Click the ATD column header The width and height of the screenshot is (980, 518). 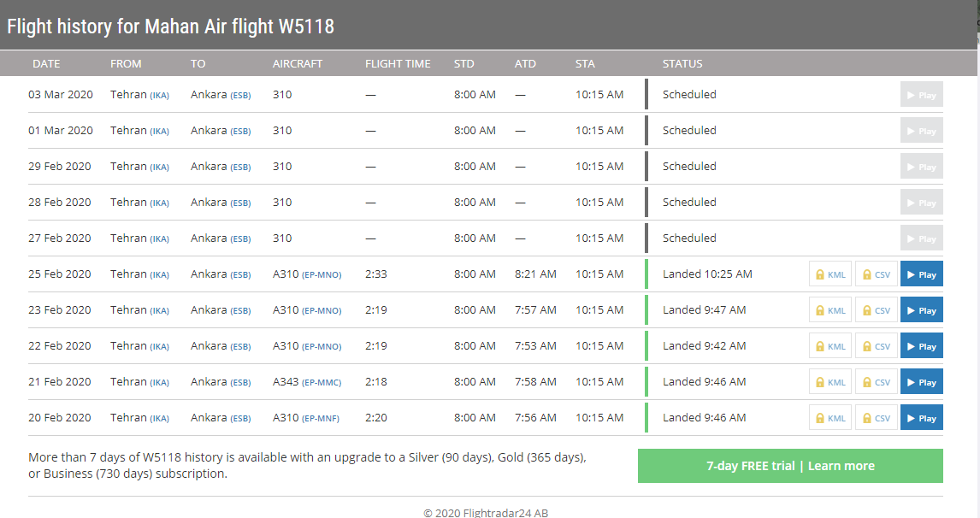525,64
